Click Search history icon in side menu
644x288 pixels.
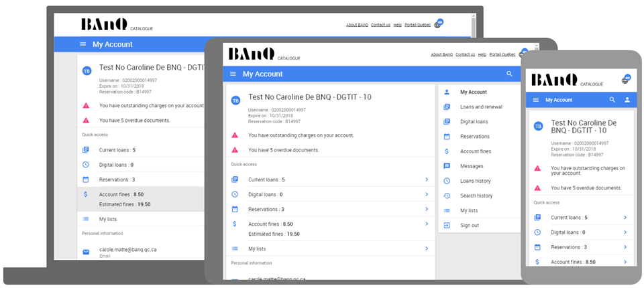click(x=447, y=196)
